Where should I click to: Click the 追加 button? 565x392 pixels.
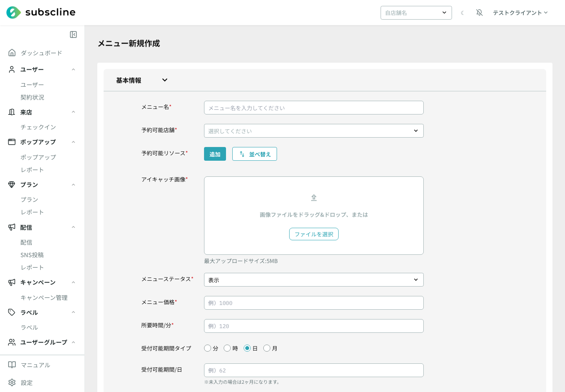pyautogui.click(x=215, y=154)
